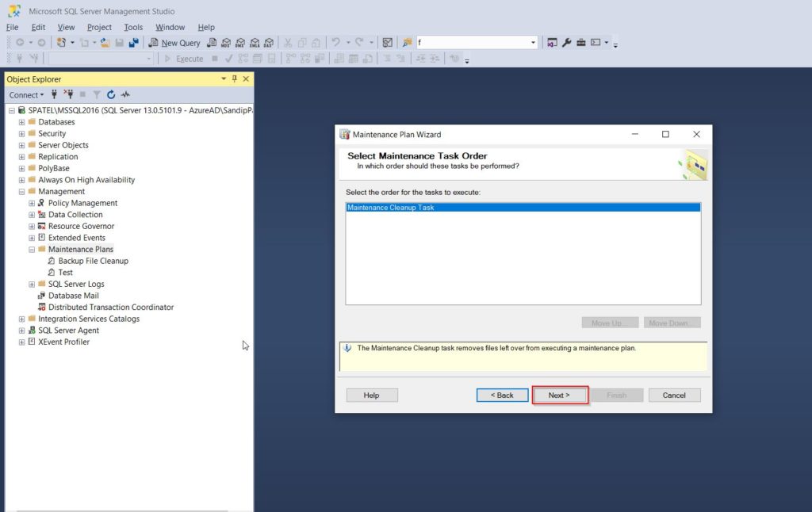Screen dimensions: 812x512
Task: Click the Object Explorer Activity Monitor pulse icon
Action: tap(125, 95)
